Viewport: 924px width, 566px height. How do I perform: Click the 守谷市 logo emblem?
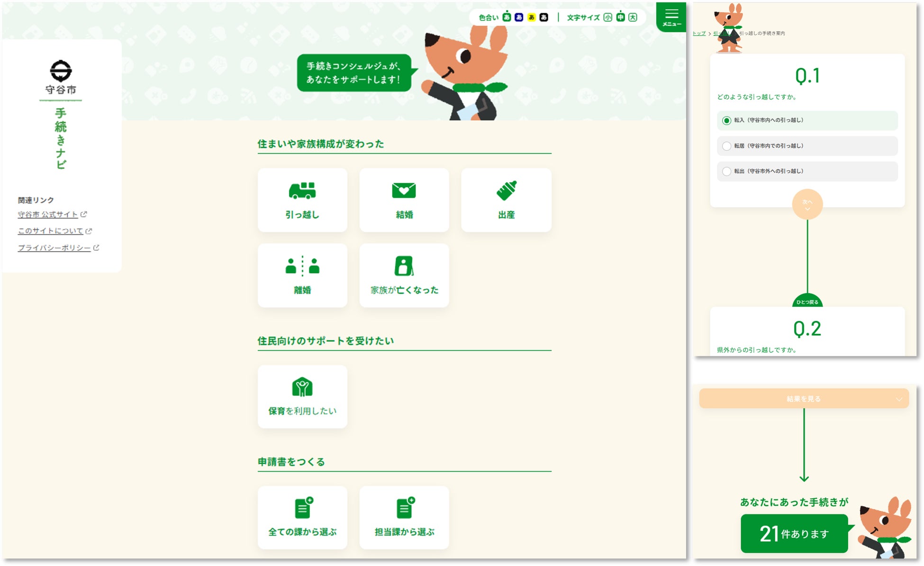(61, 71)
